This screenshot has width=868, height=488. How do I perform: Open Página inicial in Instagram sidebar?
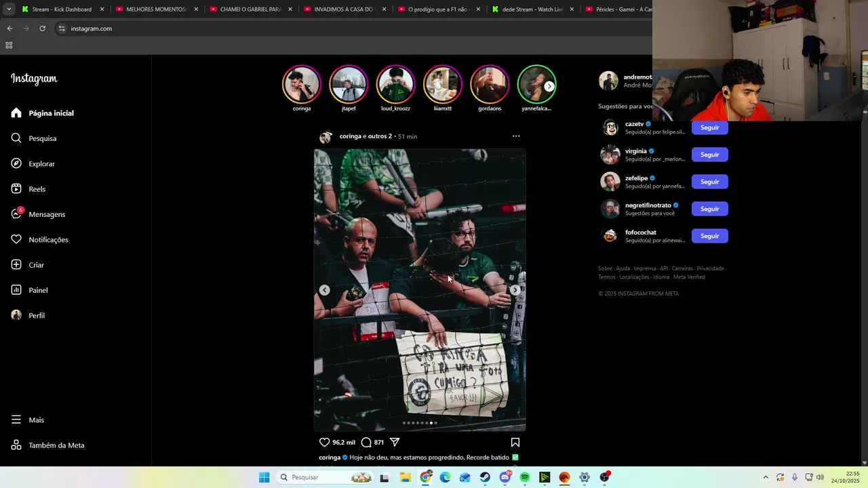point(42,113)
